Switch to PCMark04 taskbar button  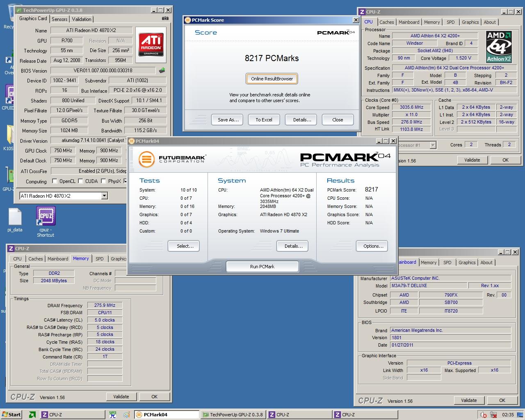pos(167,415)
